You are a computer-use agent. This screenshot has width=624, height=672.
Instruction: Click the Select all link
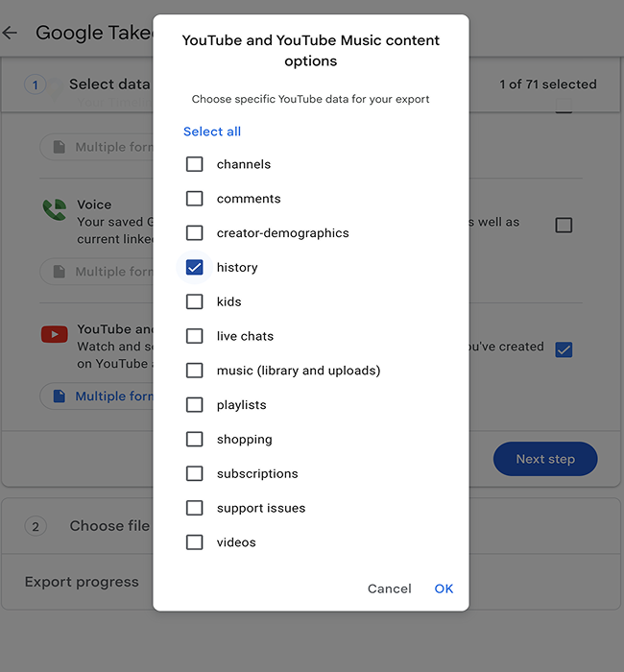coord(212,132)
